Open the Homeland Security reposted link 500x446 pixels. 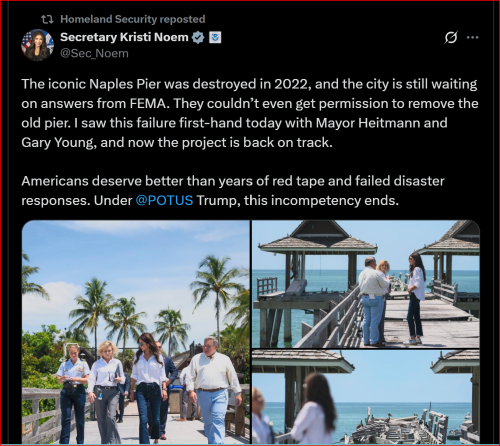tap(132, 19)
